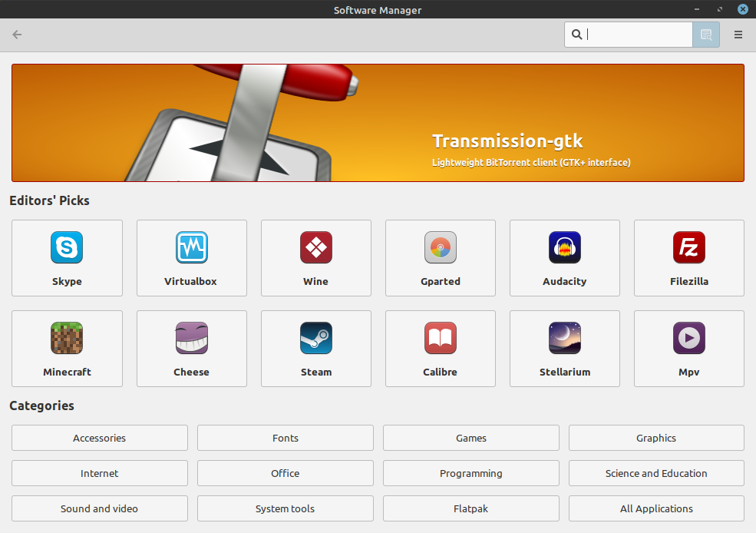Open the hamburger menu
Image resolution: width=756 pixels, height=533 pixels.
738,35
